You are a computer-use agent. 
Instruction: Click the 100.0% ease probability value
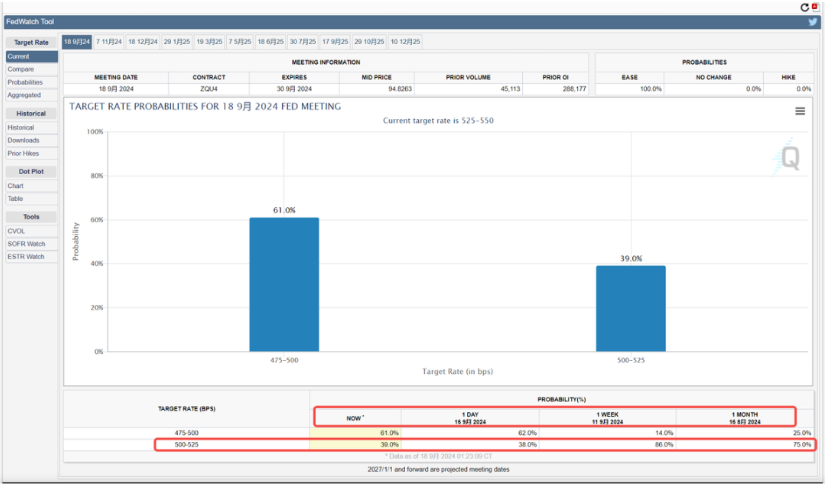click(651, 89)
